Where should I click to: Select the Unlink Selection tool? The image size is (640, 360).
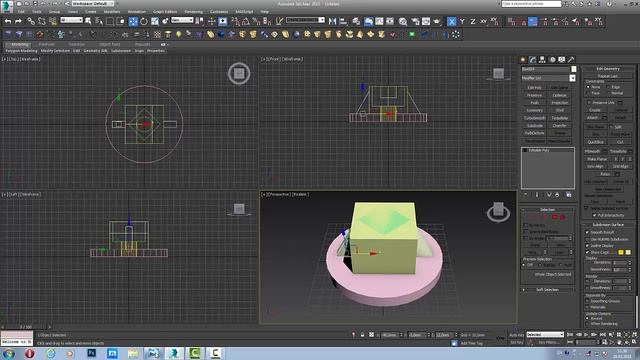[x=42, y=21]
